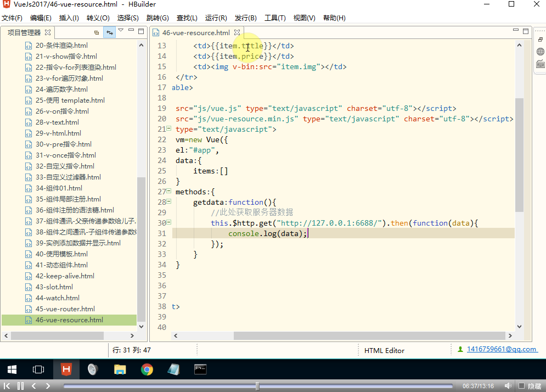Open the browser globe view in sidebar
This screenshot has height=392, width=546.
pyautogui.click(x=541, y=52)
